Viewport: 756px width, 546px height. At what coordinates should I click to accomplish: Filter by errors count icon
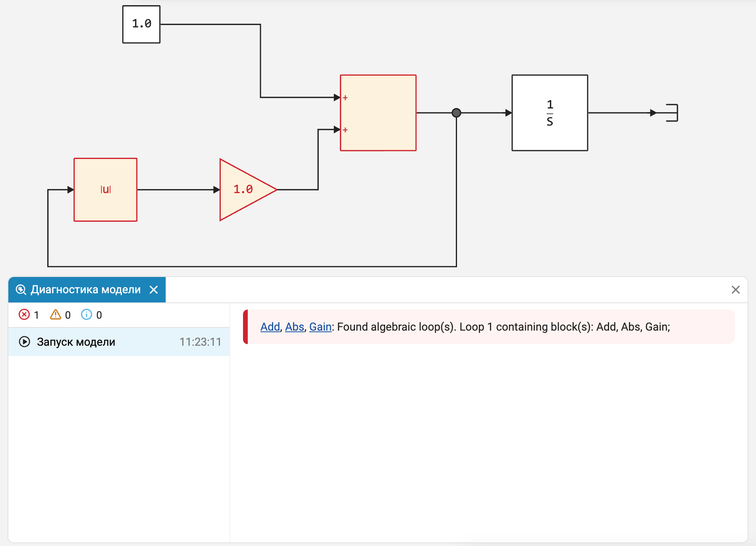click(24, 315)
